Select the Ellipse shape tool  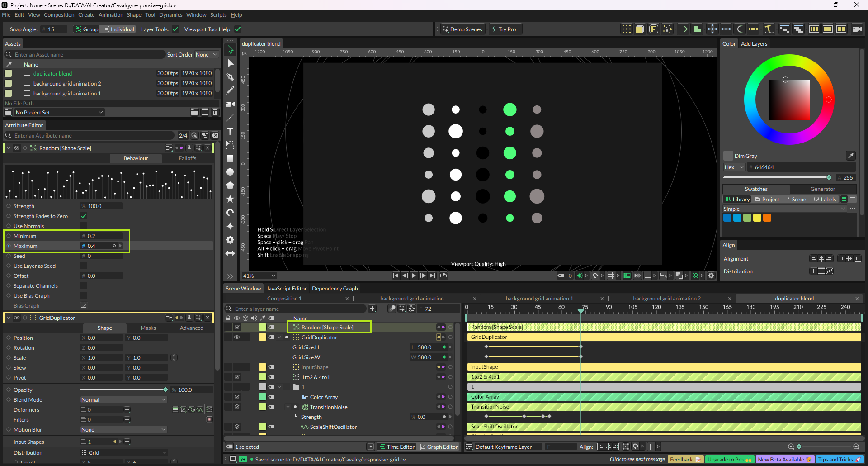tap(230, 172)
